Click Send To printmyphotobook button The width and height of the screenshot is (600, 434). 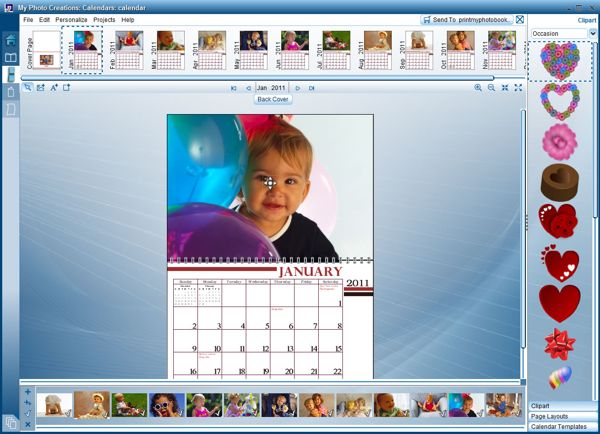click(466, 19)
